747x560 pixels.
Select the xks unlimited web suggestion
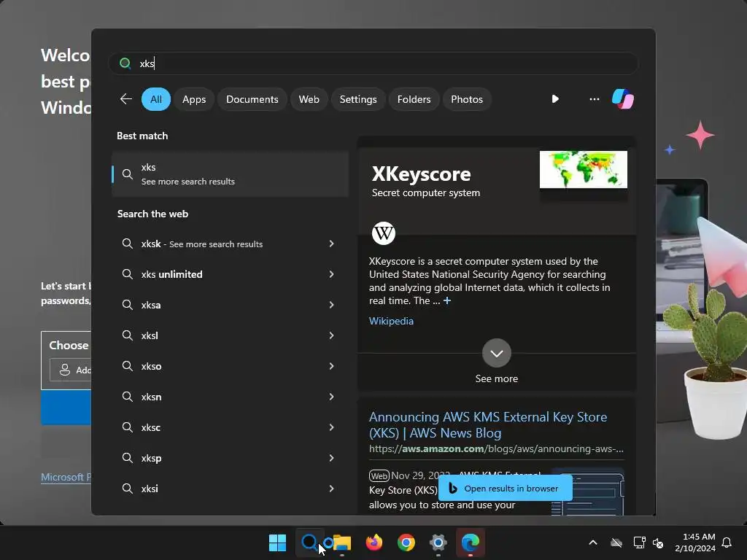[230, 274]
